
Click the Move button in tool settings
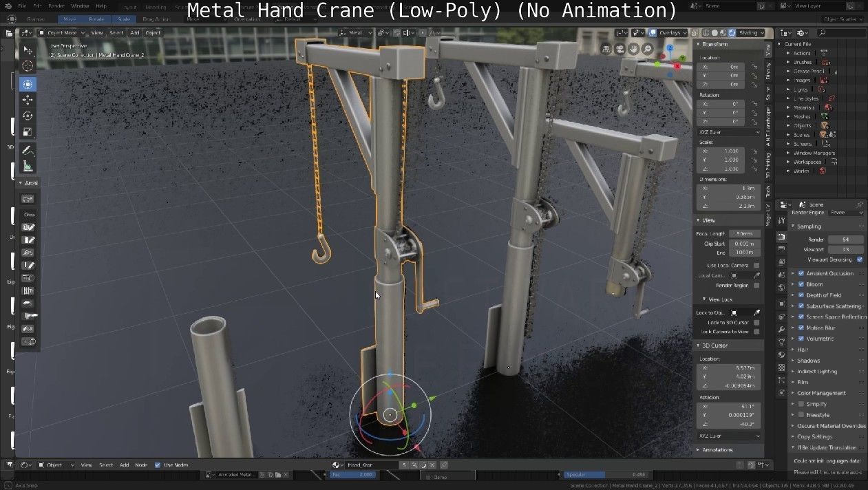click(x=69, y=19)
